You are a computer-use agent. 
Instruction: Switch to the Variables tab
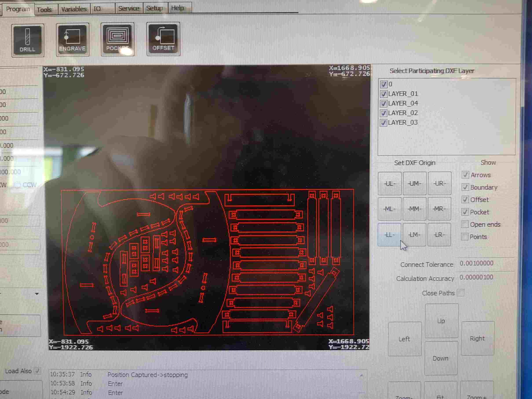pyautogui.click(x=74, y=9)
